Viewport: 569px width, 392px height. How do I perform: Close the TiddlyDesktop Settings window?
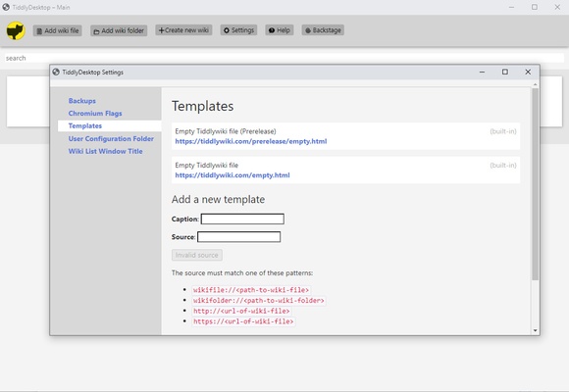[x=528, y=73]
